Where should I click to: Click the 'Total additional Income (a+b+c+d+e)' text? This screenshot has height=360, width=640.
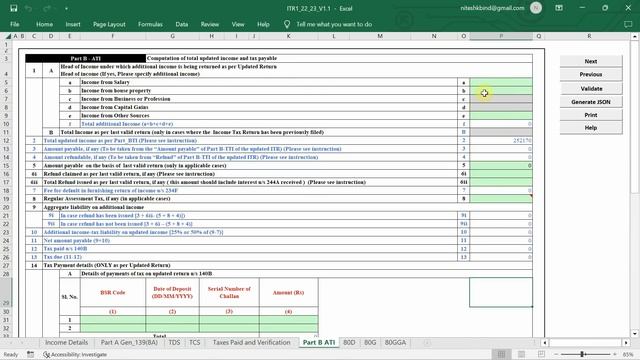(127, 124)
